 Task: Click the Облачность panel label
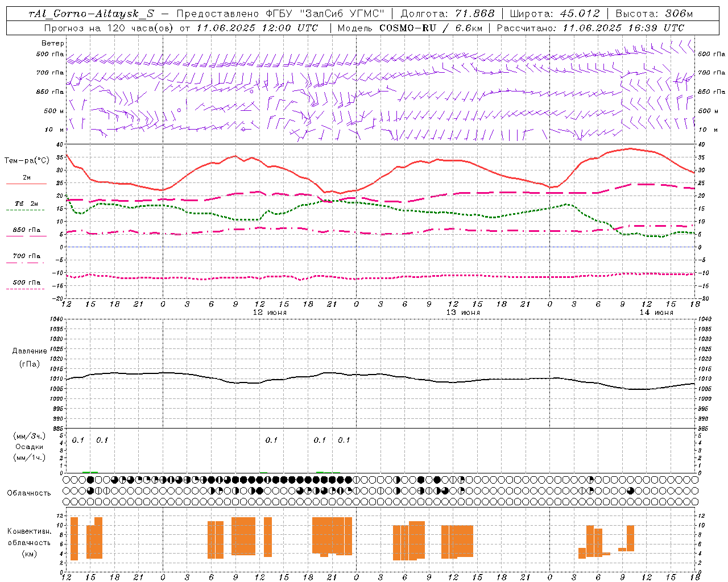coord(29,493)
